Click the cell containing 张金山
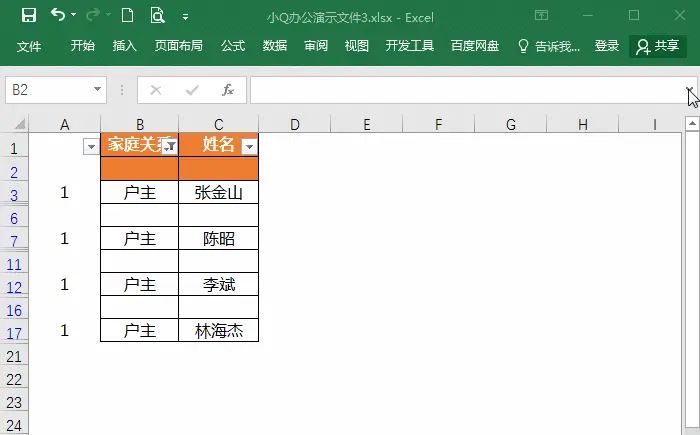This screenshot has height=435, width=700. (x=218, y=192)
